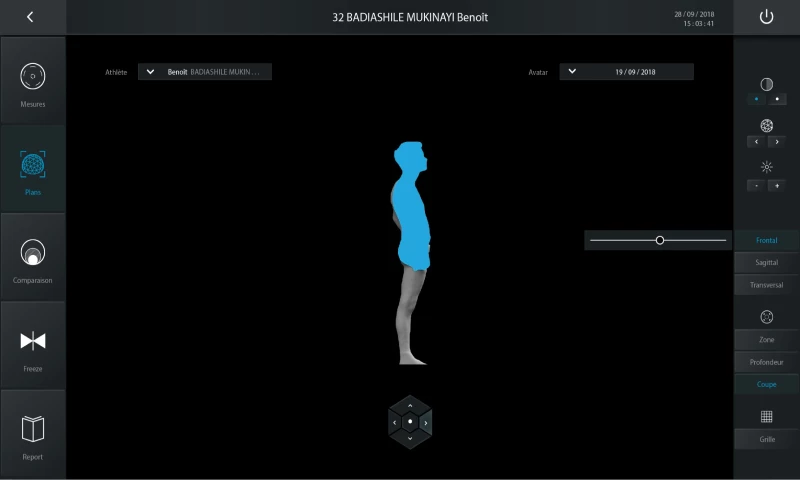Rotate the avatar view upward
The height and width of the screenshot is (480, 800).
point(410,406)
